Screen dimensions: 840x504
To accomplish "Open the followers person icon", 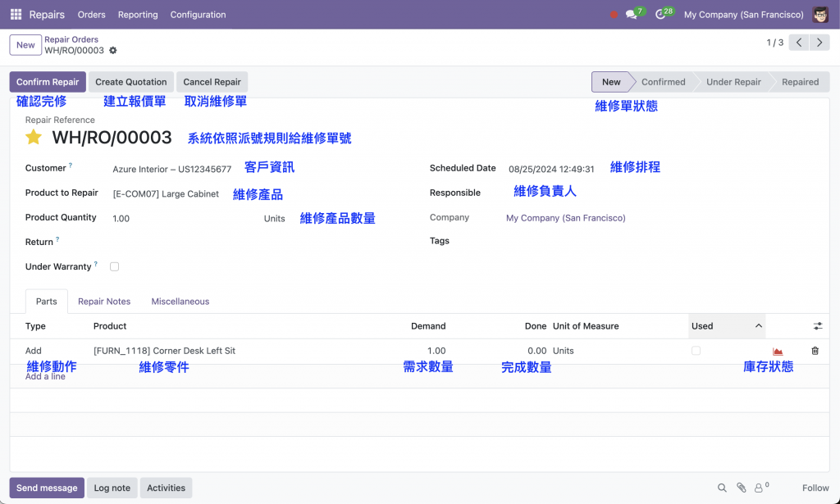I will 759,488.
